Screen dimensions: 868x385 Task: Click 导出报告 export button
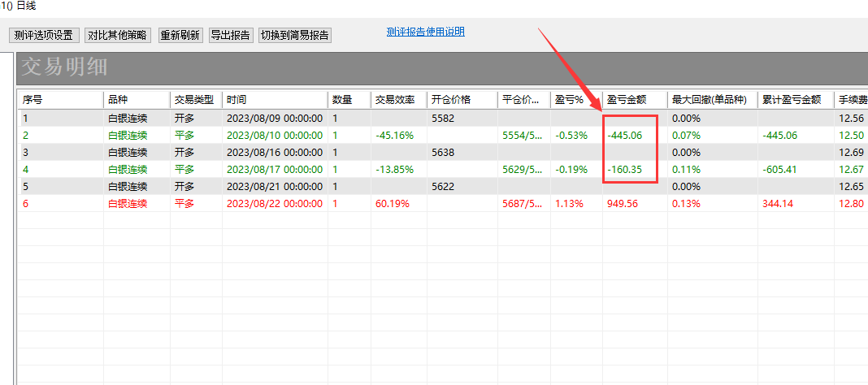[x=231, y=35]
